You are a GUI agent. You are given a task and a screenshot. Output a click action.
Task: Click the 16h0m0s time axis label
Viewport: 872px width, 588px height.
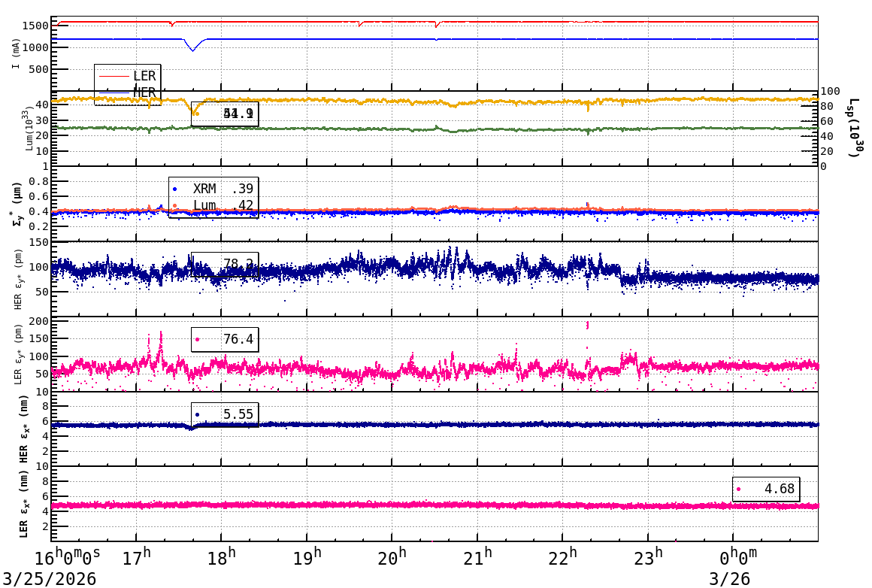pos(68,557)
